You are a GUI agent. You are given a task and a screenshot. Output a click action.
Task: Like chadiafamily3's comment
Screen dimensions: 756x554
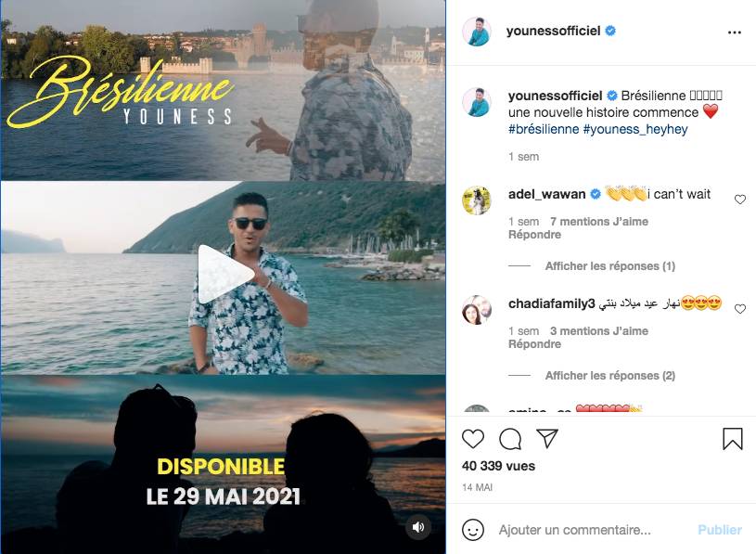coord(740,309)
